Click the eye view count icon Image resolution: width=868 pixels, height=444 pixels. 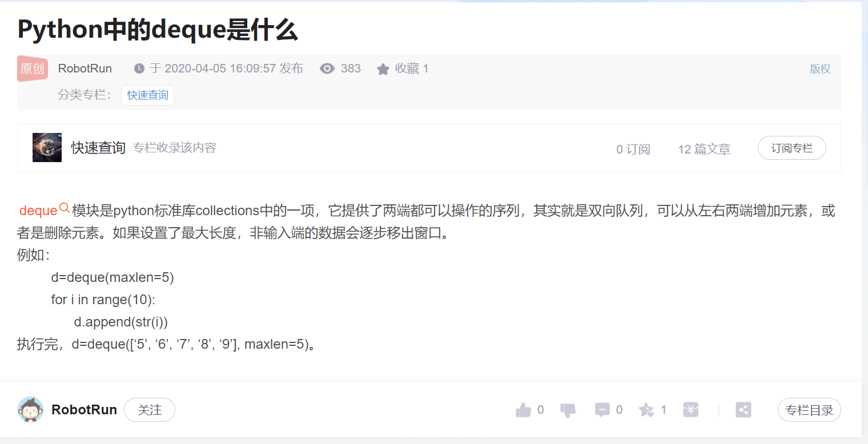pyautogui.click(x=327, y=68)
